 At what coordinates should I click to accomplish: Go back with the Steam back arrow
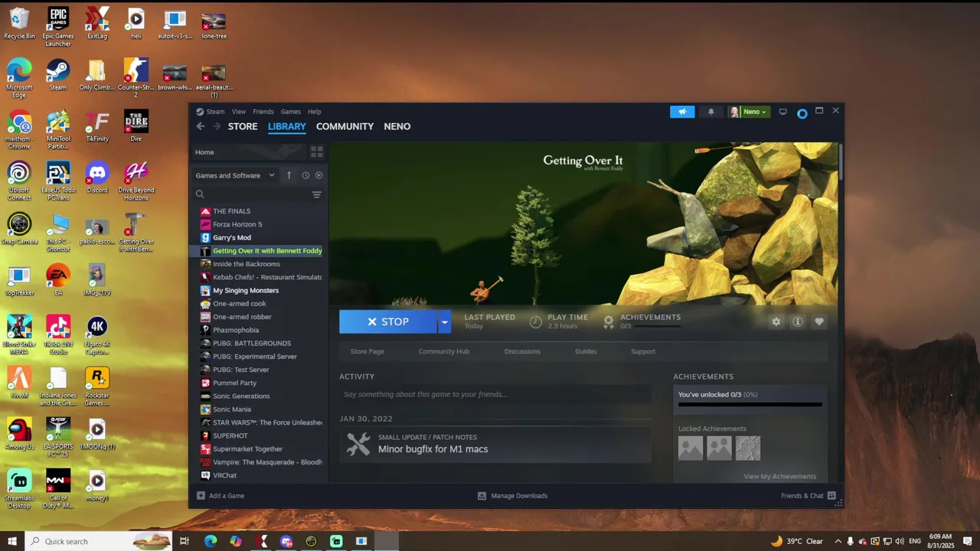201,126
